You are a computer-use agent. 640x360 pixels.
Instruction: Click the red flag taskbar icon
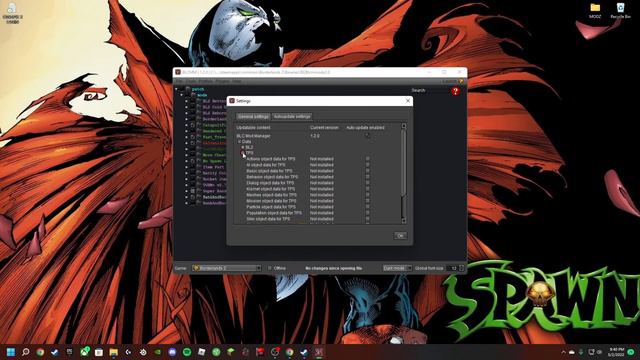coord(260,352)
